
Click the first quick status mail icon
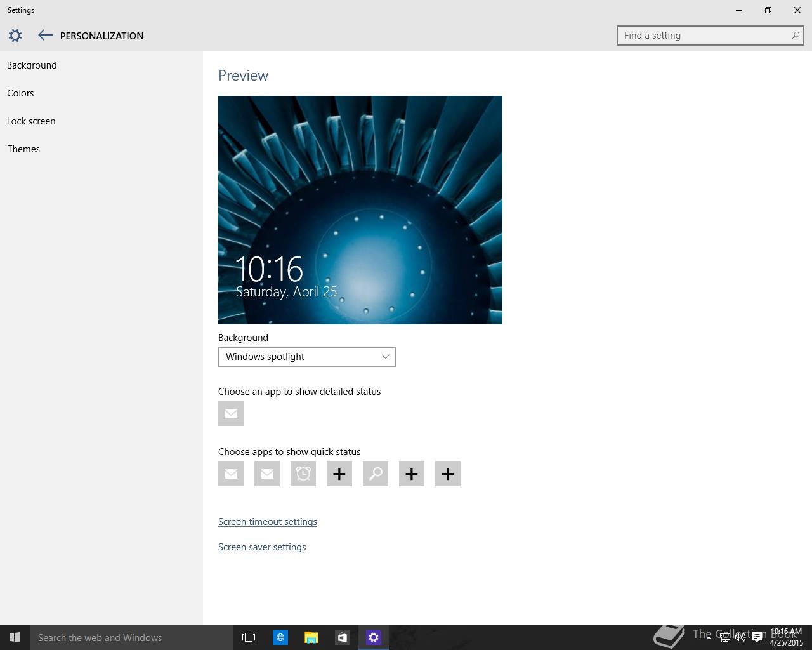click(231, 474)
